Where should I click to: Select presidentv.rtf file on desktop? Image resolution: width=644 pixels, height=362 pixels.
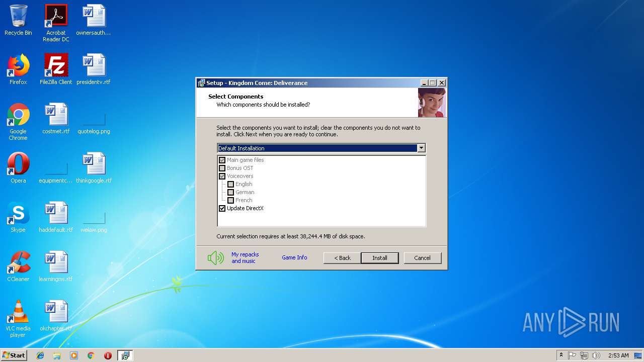(94, 69)
